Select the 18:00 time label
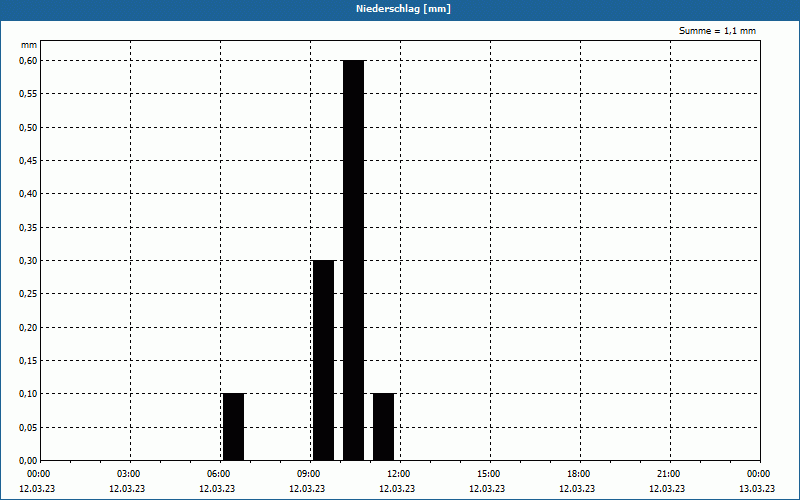Image resolution: width=800 pixels, height=500 pixels. (x=579, y=474)
